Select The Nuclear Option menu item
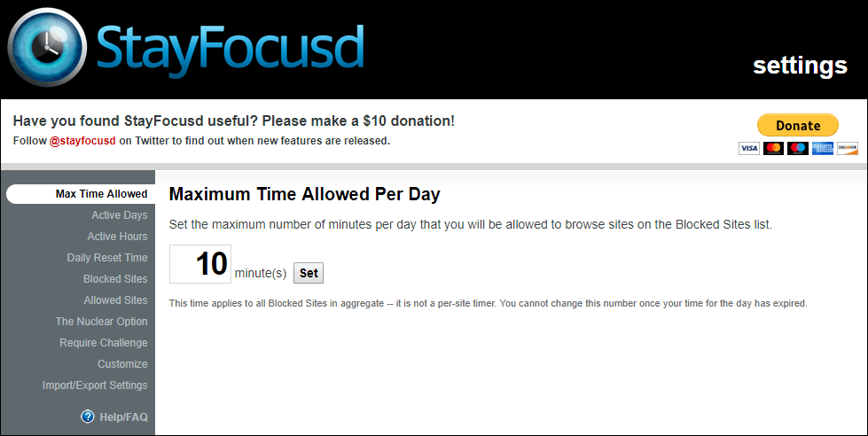The image size is (868, 436). [x=101, y=322]
